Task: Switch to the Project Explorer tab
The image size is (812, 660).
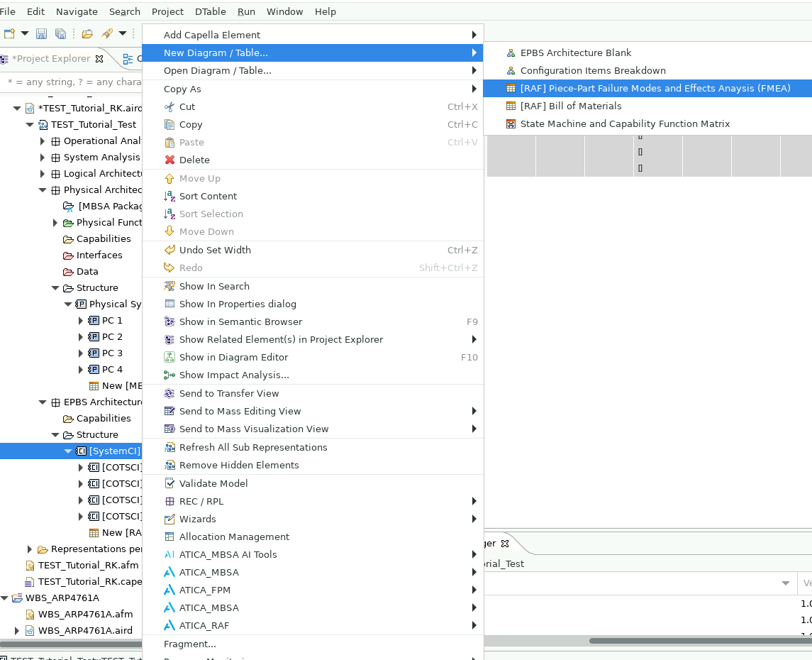Action: [51, 58]
